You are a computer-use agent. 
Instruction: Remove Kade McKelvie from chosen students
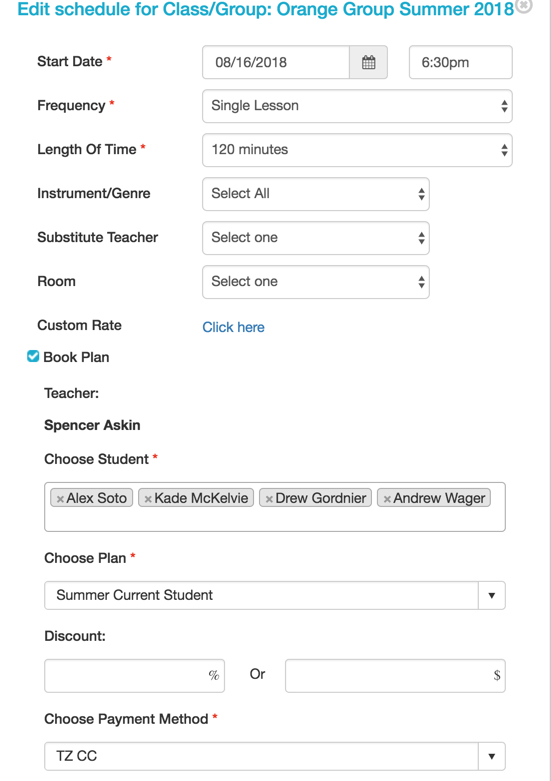coord(147,499)
